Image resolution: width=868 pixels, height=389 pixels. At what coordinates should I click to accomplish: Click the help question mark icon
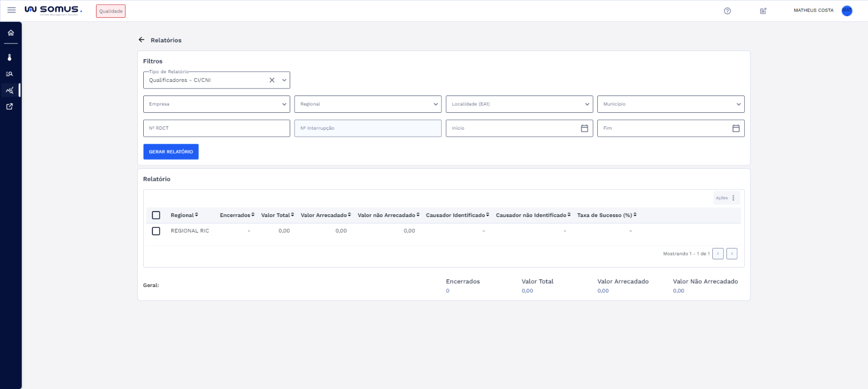pyautogui.click(x=727, y=11)
